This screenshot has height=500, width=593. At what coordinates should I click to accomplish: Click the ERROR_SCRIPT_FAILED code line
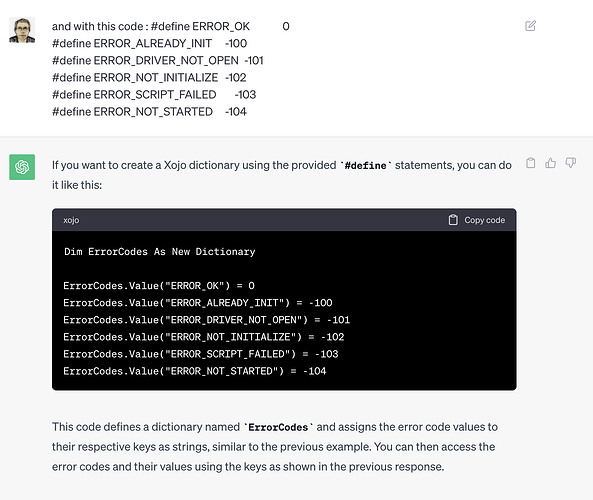click(x=201, y=354)
